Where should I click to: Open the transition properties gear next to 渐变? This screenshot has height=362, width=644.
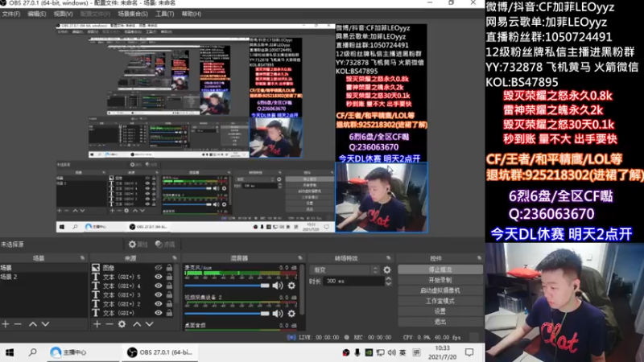point(387,270)
